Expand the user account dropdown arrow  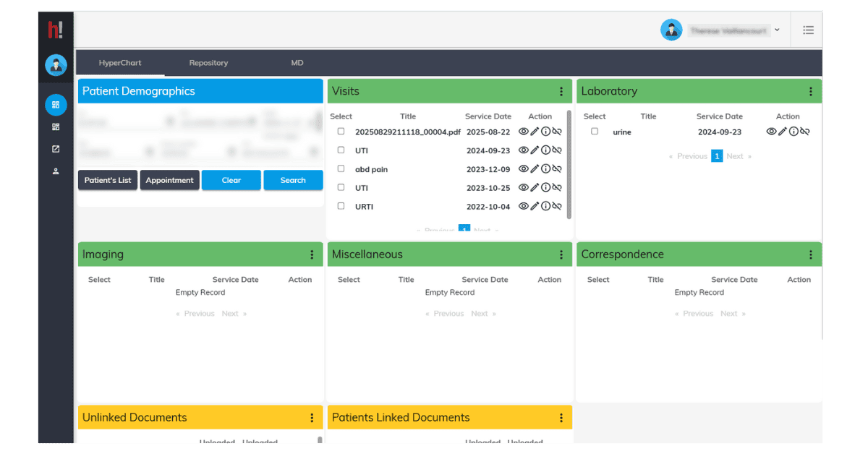[777, 30]
